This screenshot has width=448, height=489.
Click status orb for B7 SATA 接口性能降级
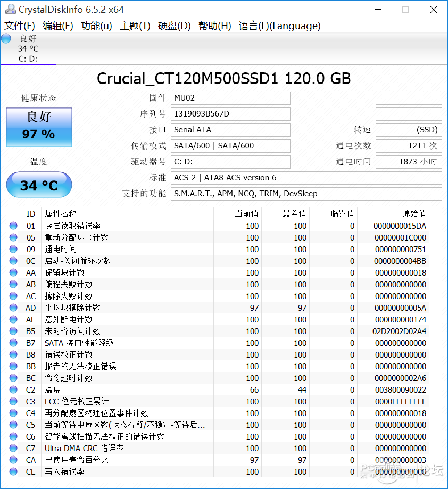13,343
